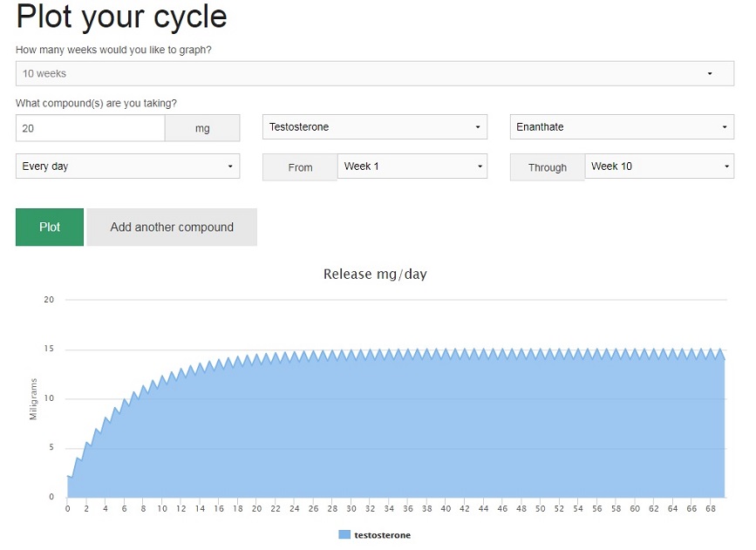Open the Every day frequency dropdown
The width and height of the screenshot is (756, 550).
128,166
